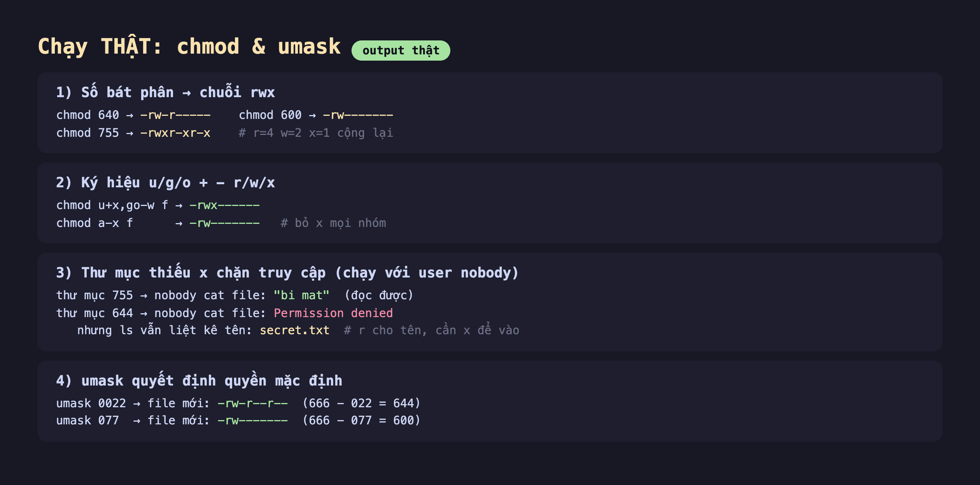Click the green '-rwx------' result string
The height and width of the screenshot is (485, 980).
[224, 205]
